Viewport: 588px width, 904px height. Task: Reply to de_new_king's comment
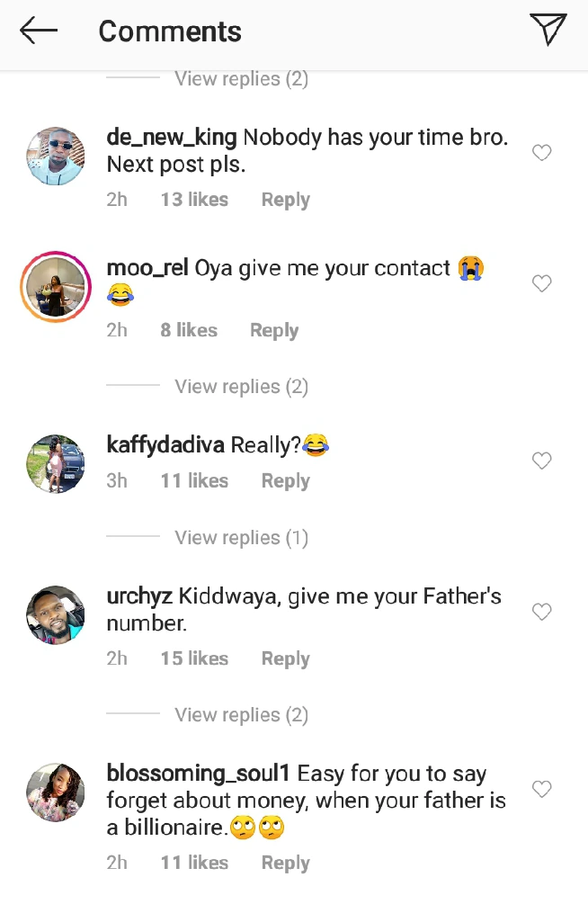point(285,200)
